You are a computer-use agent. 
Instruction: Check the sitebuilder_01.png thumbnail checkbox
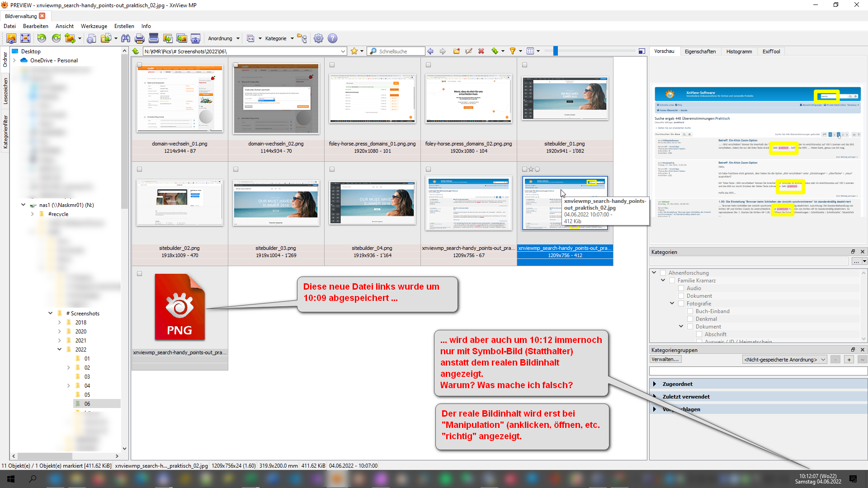tap(524, 65)
